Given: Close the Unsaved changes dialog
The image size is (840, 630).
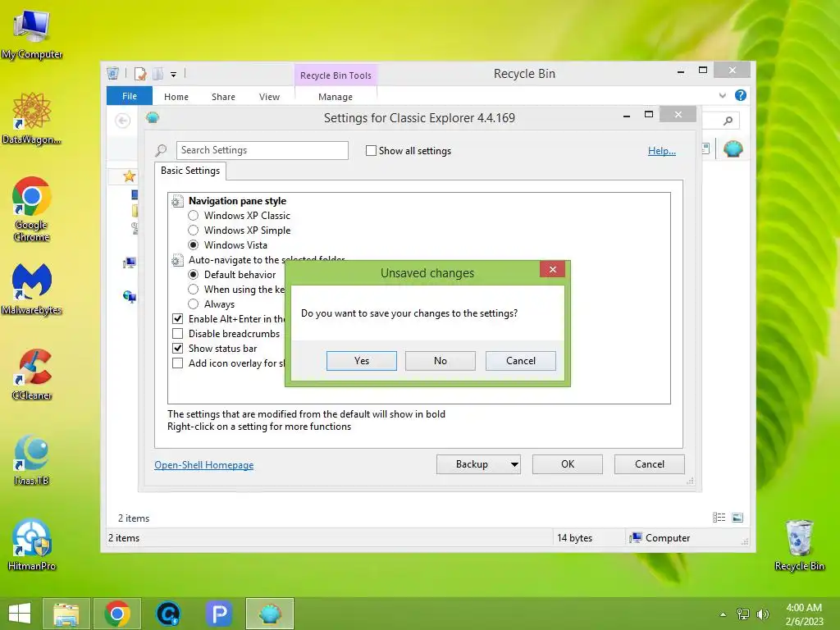Looking at the screenshot, I should pyautogui.click(x=552, y=269).
